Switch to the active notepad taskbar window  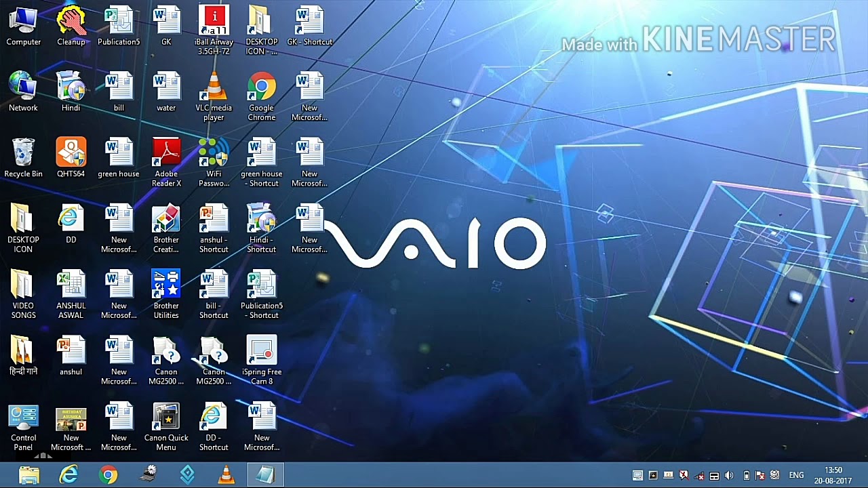pos(265,475)
